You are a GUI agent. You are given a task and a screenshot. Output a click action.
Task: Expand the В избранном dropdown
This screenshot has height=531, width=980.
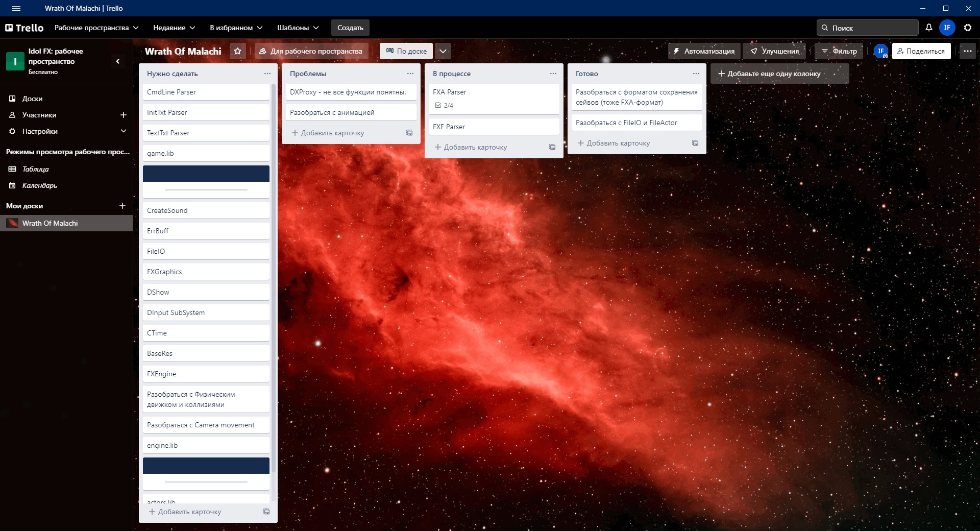pos(236,28)
